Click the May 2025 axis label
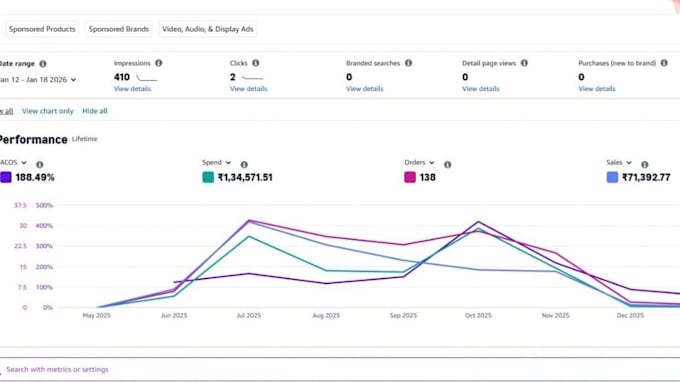This screenshot has width=680, height=382. [x=97, y=316]
